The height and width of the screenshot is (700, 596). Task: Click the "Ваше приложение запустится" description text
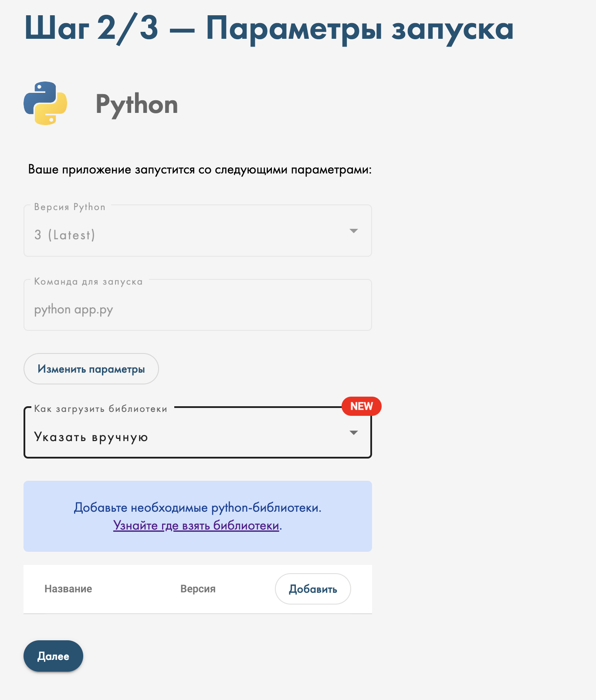[200, 170]
